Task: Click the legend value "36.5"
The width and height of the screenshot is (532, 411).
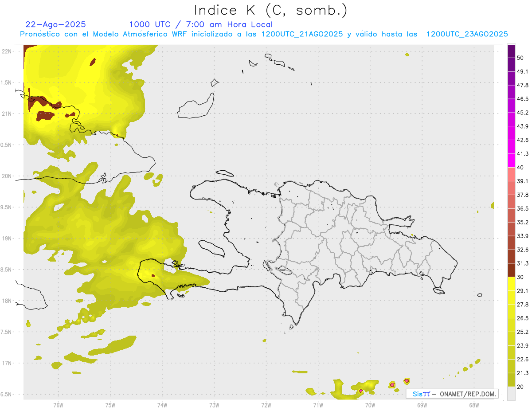Action: 523,208
